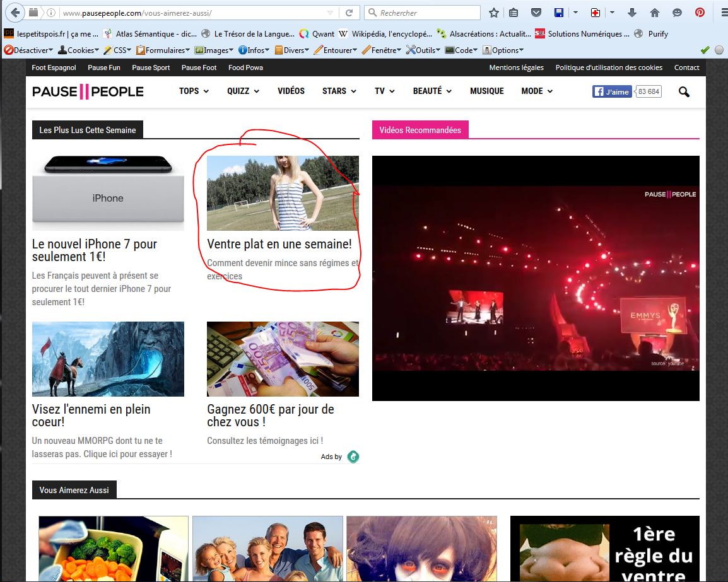Viewport: 728px width, 582px height.
Task: Expand the TOPS navigation dropdown
Action: click(x=193, y=91)
